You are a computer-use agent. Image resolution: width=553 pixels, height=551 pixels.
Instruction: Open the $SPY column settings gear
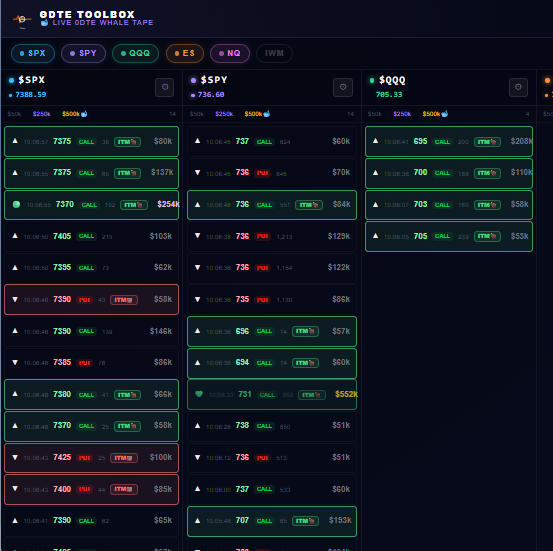pos(343,87)
